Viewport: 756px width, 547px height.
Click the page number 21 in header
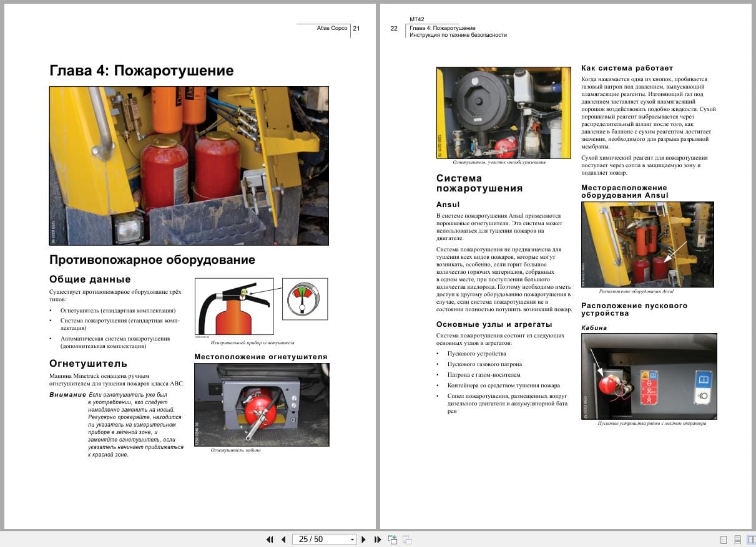pos(356,28)
